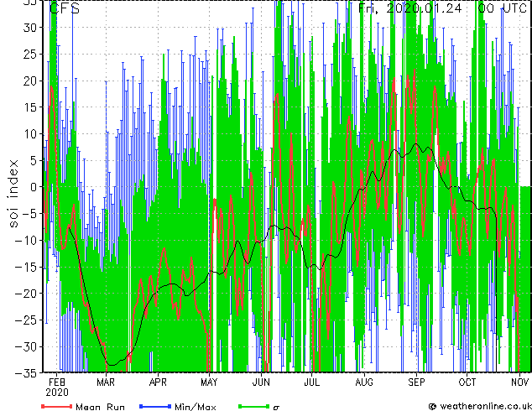532x411 pixels.
Task: Click the Mean Run legend label
Action: (x=100, y=407)
